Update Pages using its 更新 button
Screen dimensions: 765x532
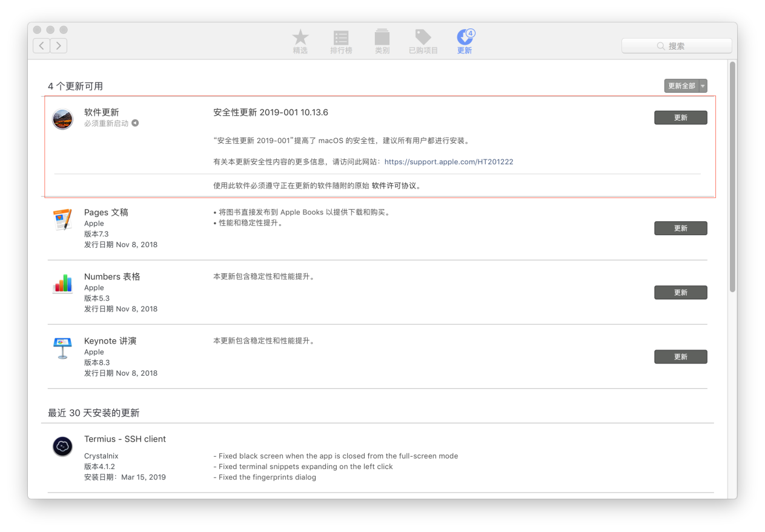(x=680, y=228)
